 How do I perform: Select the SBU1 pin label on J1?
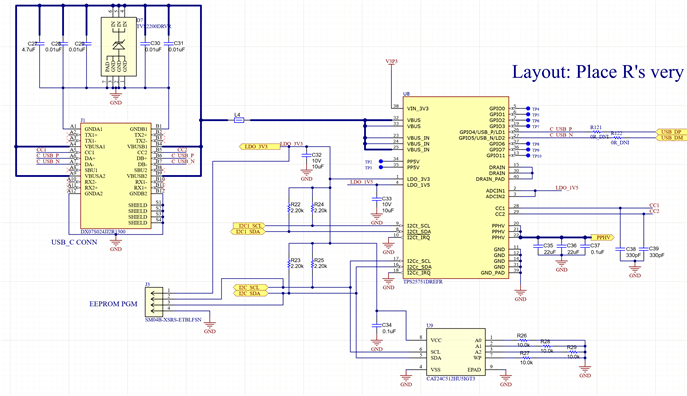[91, 170]
